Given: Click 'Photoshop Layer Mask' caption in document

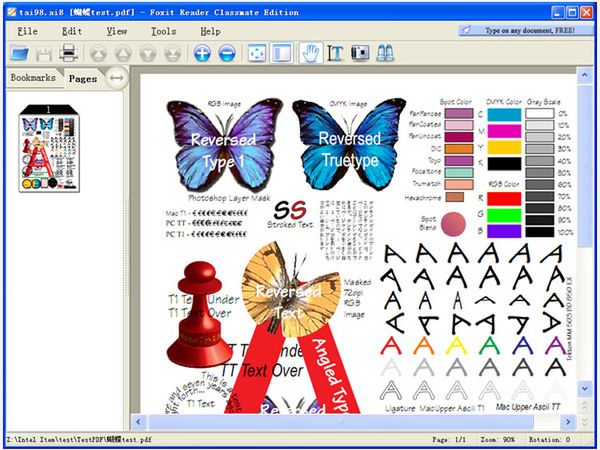Looking at the screenshot, I should coord(229,198).
